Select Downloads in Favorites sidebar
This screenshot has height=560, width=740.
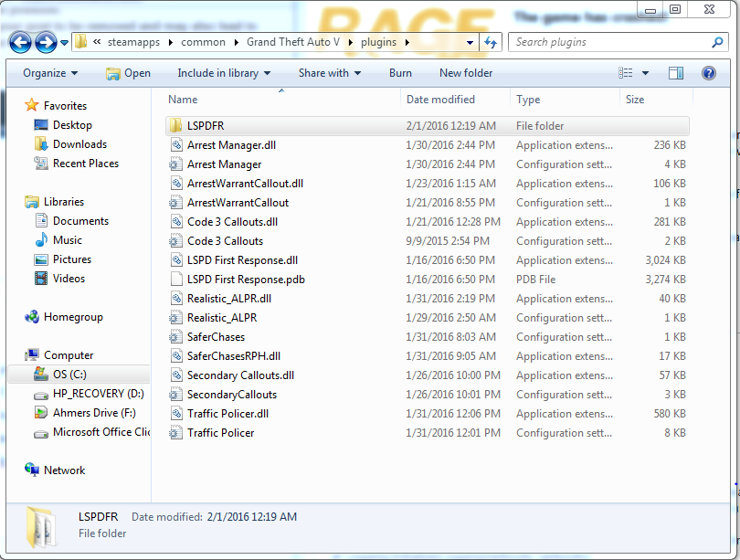coord(79,144)
